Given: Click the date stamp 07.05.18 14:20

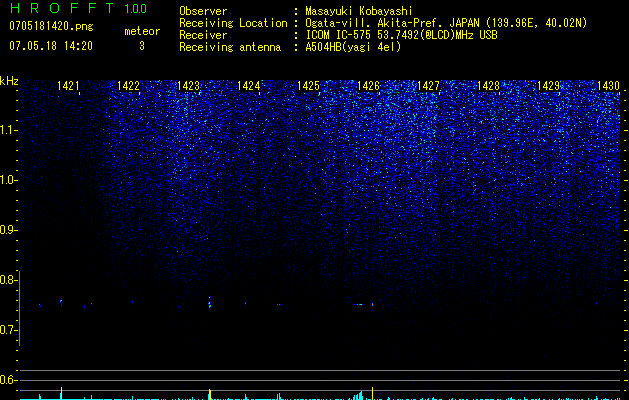Looking at the screenshot, I should [x=51, y=46].
